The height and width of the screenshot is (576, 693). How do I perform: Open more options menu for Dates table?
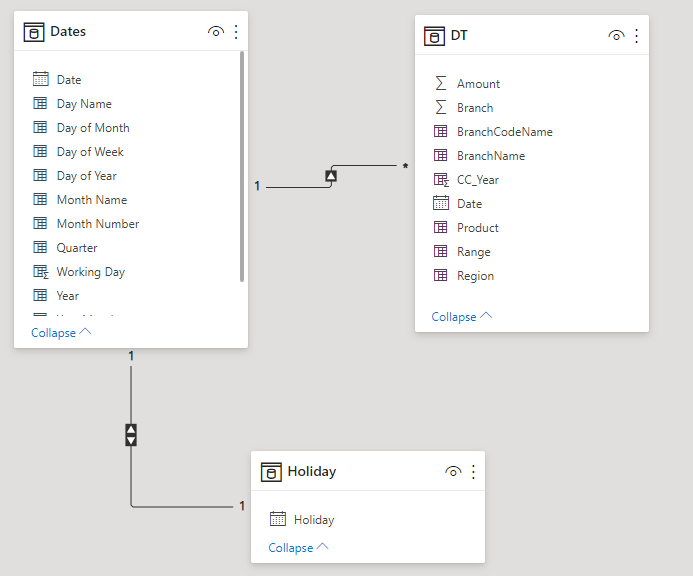[236, 32]
